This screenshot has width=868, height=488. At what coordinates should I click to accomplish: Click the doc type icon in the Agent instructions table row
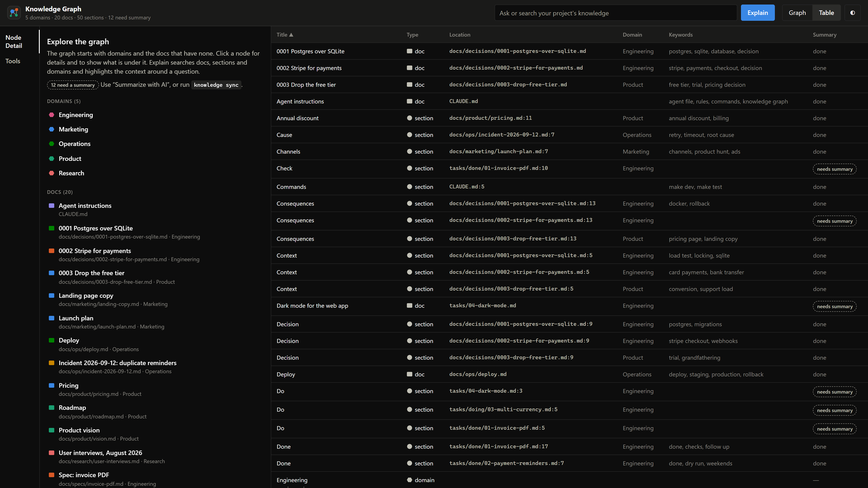click(x=410, y=102)
